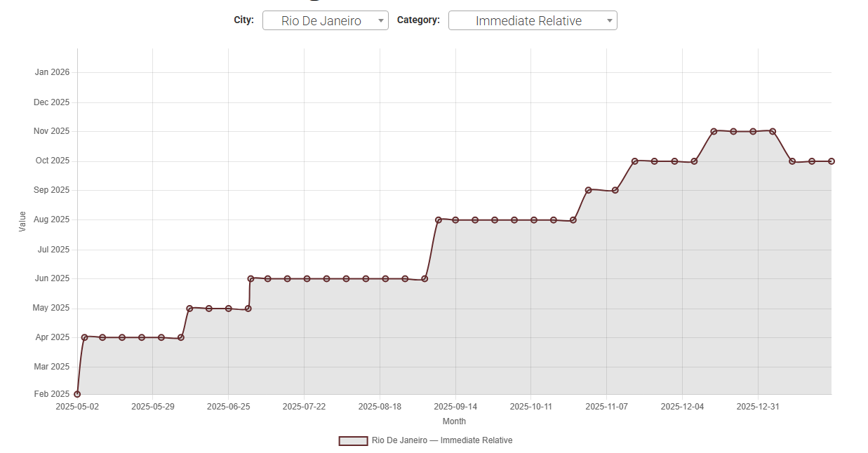
Task: Select the first data point at Jun 2025 level
Action: pyautogui.click(x=251, y=278)
